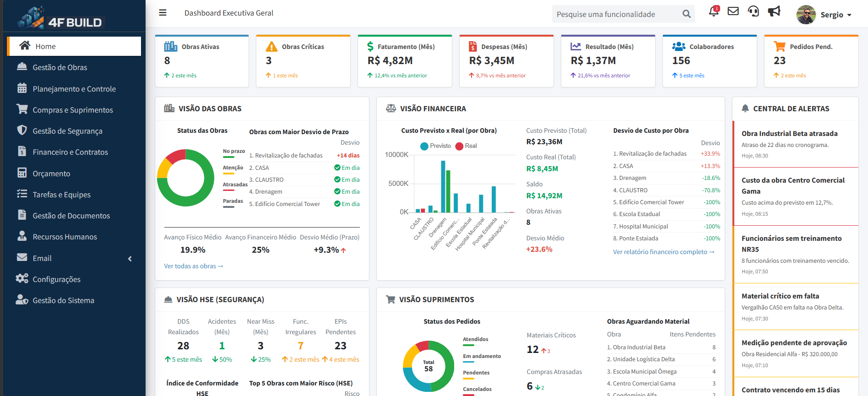Viewport: 868px width, 396px height.
Task: Open the 'Custo da obra Centro Comercial Gama' alert
Action: [796, 196]
